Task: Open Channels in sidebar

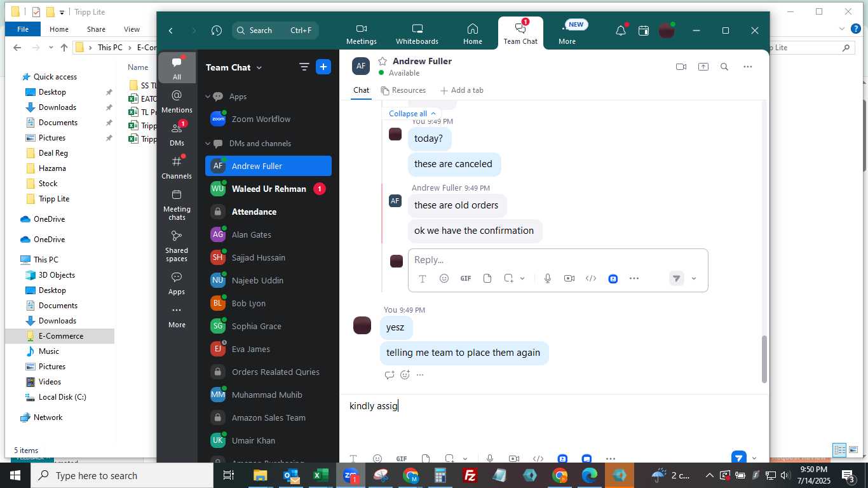Action: pos(177,167)
